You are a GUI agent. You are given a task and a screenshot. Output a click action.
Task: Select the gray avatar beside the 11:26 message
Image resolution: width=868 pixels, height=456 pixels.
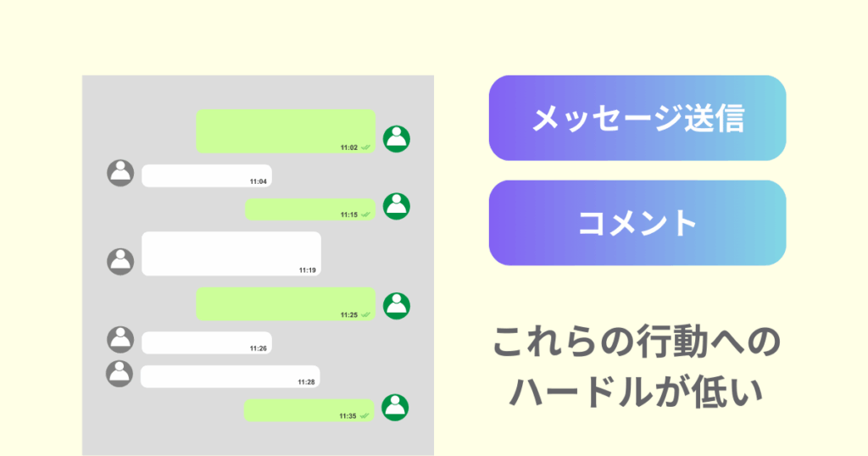click(x=120, y=339)
